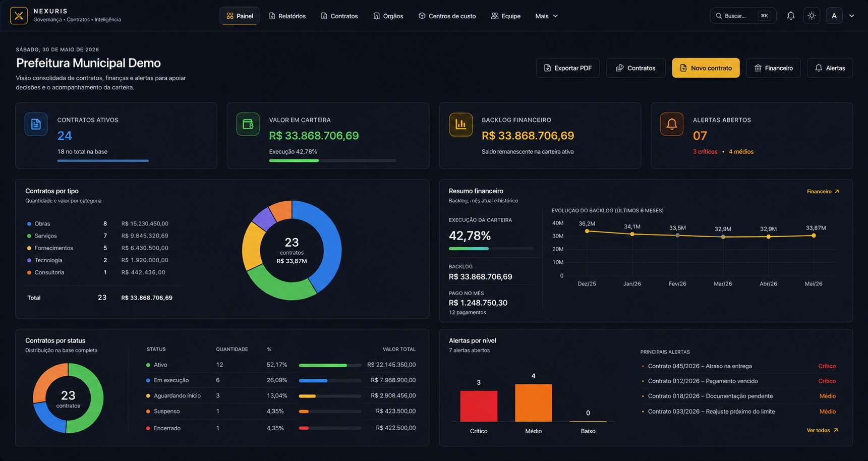
Task: Open the Equipe tab
Action: pos(506,16)
